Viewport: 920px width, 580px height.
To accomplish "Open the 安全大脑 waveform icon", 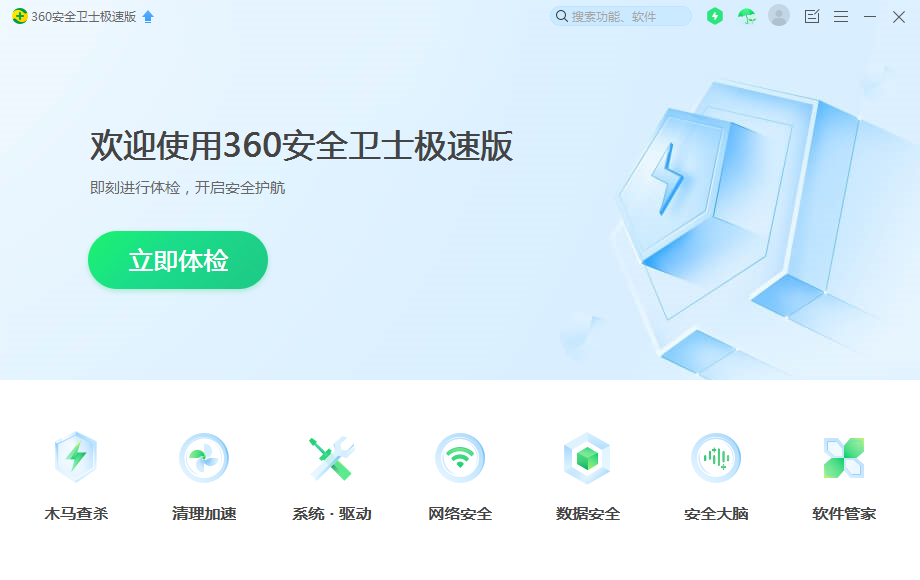I will tap(716, 457).
